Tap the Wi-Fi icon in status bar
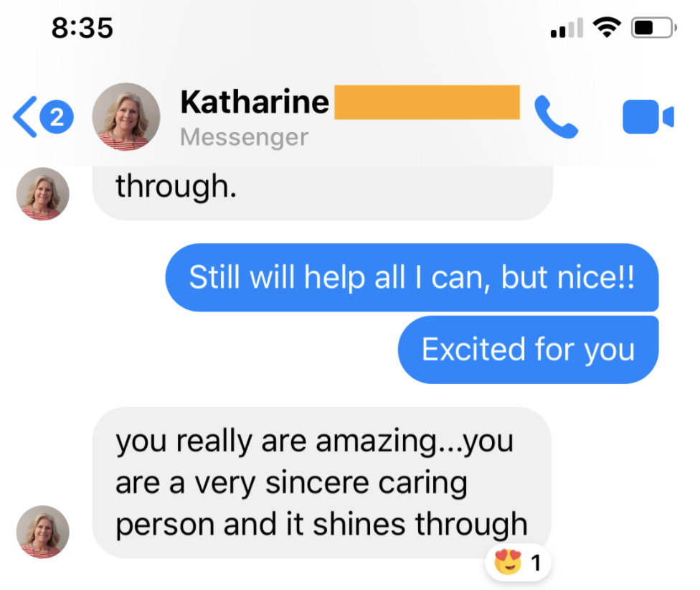The width and height of the screenshot is (700, 590). pos(607,27)
